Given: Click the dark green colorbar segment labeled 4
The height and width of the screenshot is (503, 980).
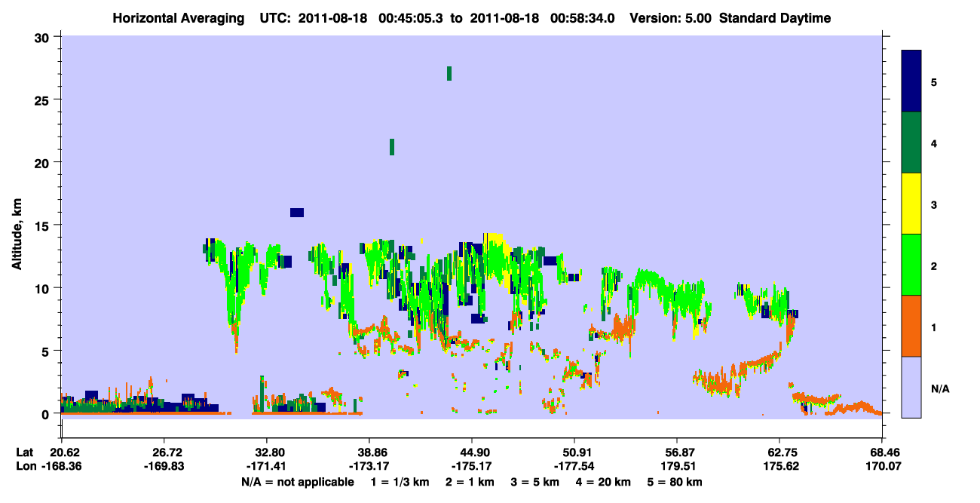Looking at the screenshot, I should click(x=911, y=142).
